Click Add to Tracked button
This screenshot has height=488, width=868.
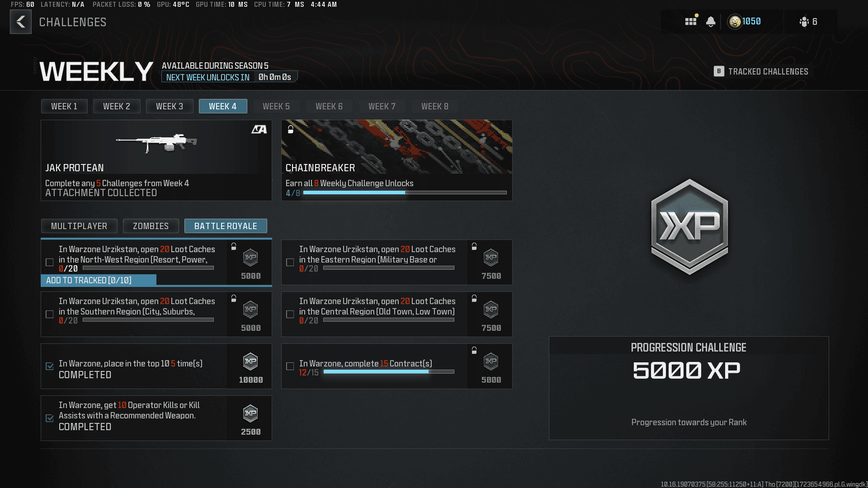(99, 280)
